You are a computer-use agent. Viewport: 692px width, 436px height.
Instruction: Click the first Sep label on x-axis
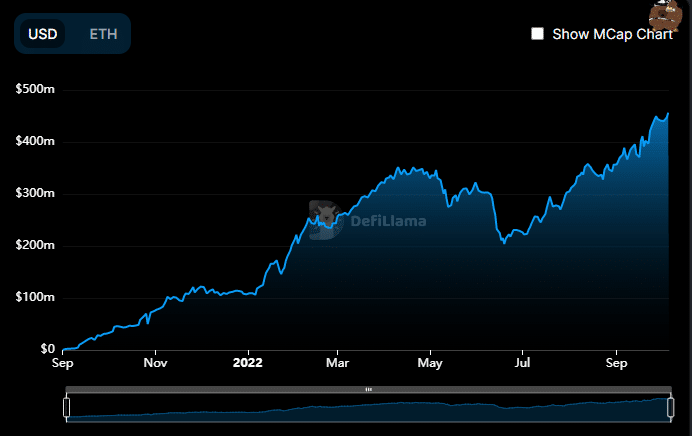point(62,363)
